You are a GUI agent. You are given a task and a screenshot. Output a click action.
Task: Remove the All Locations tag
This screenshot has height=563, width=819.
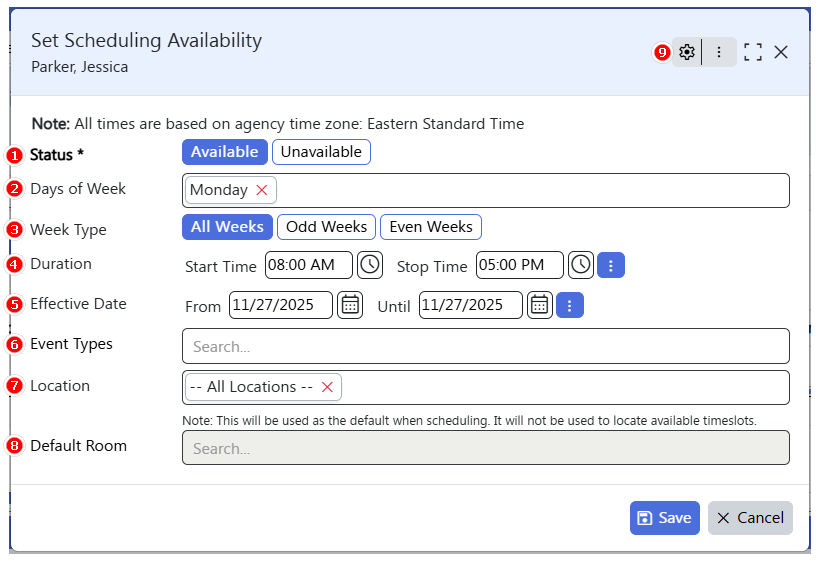click(327, 387)
